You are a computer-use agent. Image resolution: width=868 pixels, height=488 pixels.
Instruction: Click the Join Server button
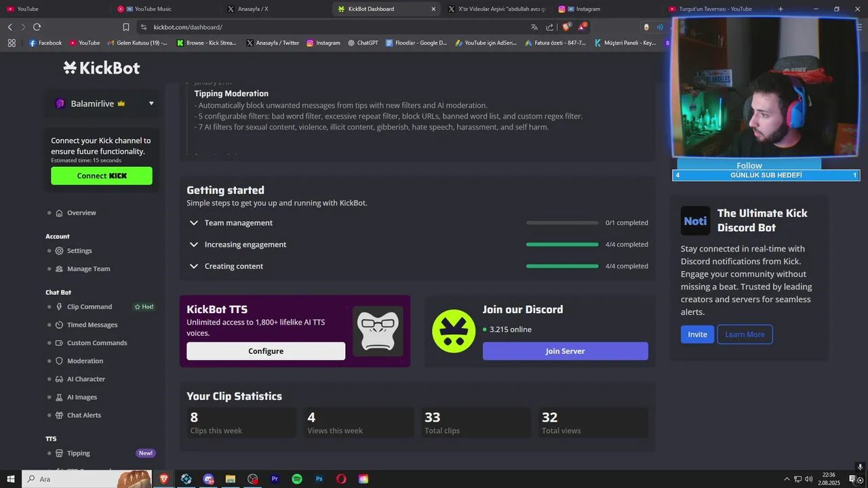tap(565, 351)
